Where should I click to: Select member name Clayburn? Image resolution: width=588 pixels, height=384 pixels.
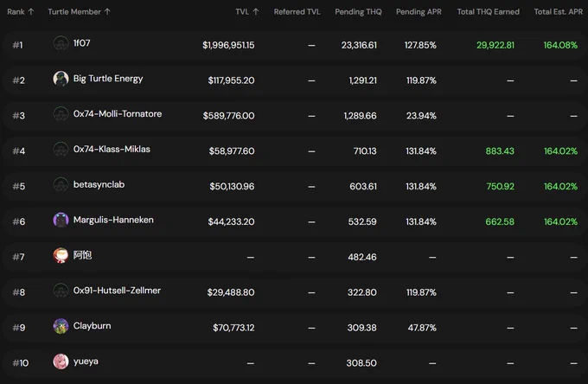pos(92,326)
